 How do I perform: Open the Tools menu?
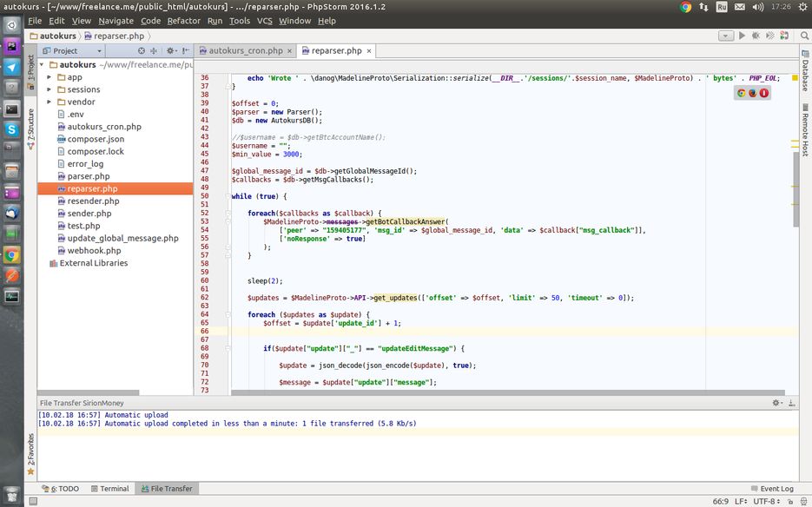240,21
